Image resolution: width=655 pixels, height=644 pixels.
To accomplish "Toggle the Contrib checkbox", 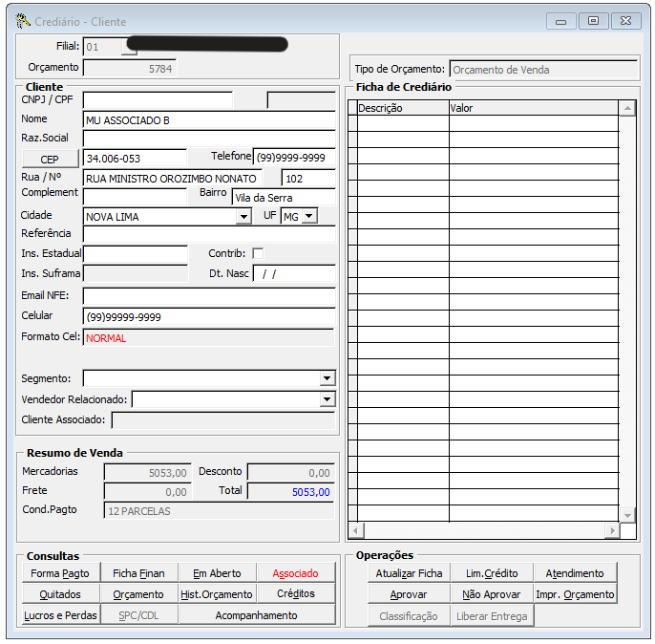I will point(258,253).
